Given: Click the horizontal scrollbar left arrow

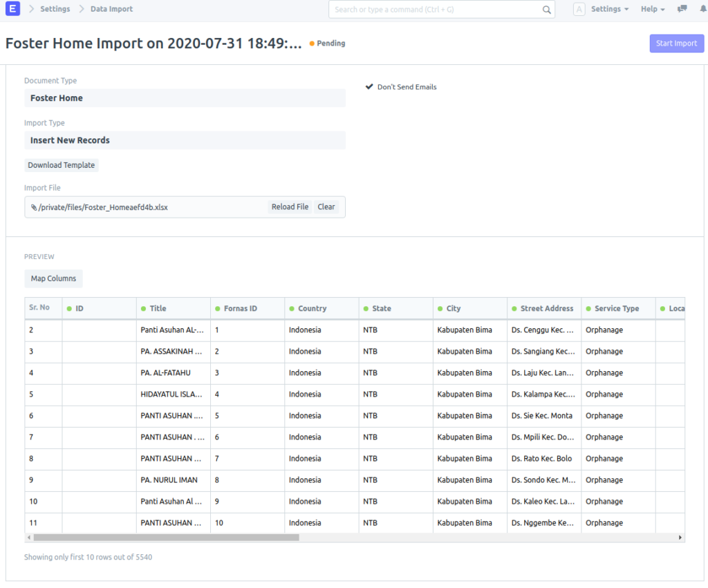Looking at the screenshot, I should point(29,537).
